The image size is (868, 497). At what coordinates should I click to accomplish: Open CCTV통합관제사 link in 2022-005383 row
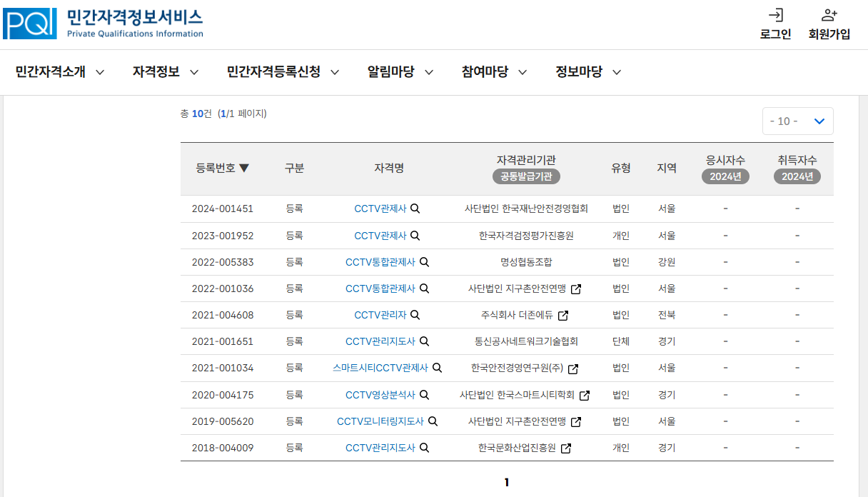[380, 262]
